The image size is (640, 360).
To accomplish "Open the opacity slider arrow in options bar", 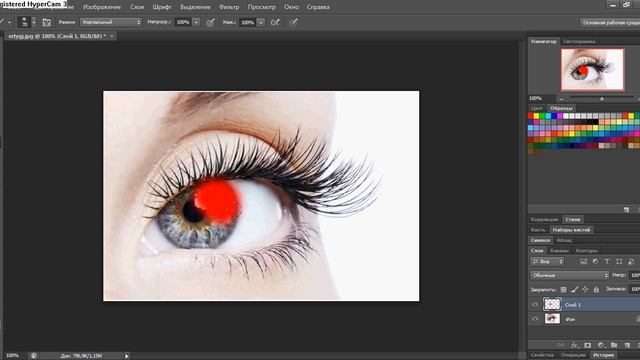I will tap(196, 22).
